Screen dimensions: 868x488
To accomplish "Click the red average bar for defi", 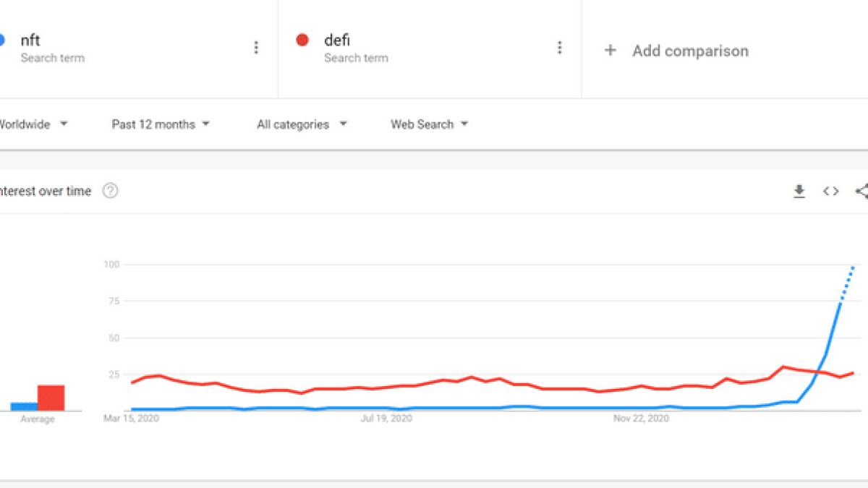I will 51,398.
